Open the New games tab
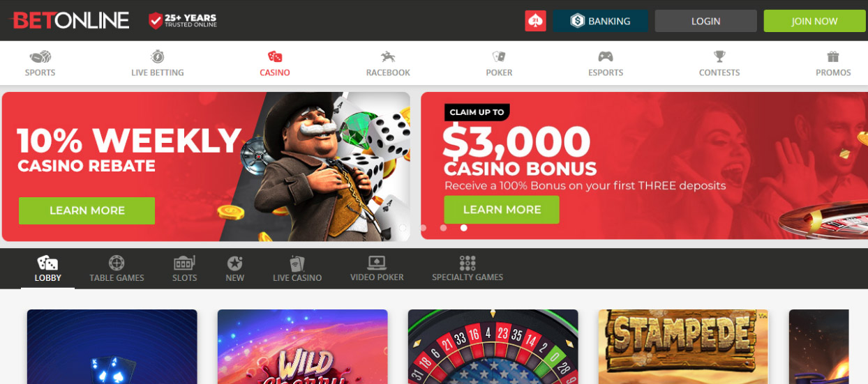Screen dimensions: 868x384 coord(234,268)
